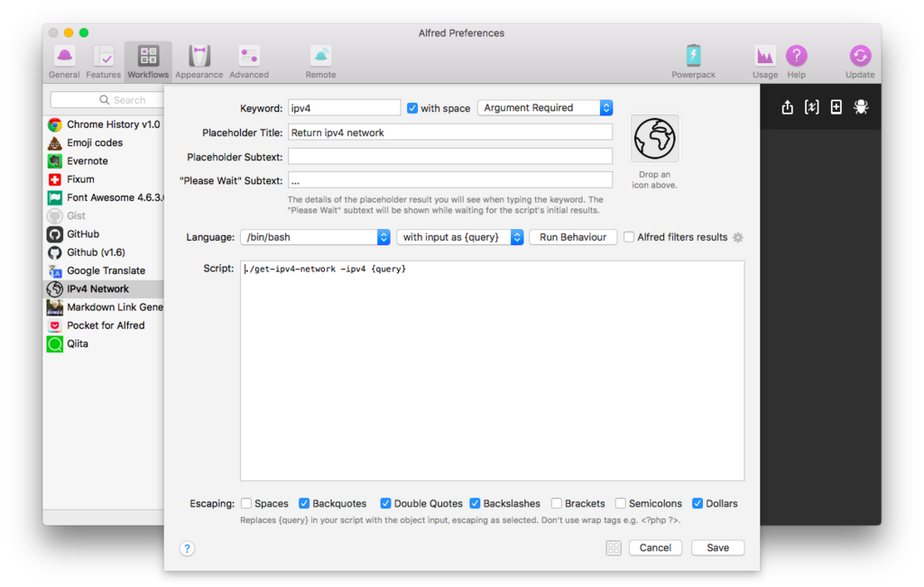Open the workflow debugger bug icon

pyautogui.click(x=861, y=107)
